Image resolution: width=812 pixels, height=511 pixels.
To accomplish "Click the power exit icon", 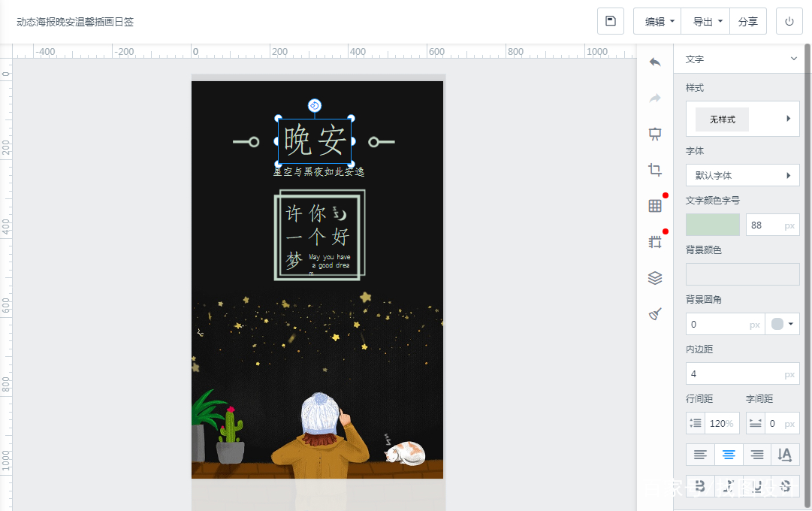I will click(x=789, y=21).
